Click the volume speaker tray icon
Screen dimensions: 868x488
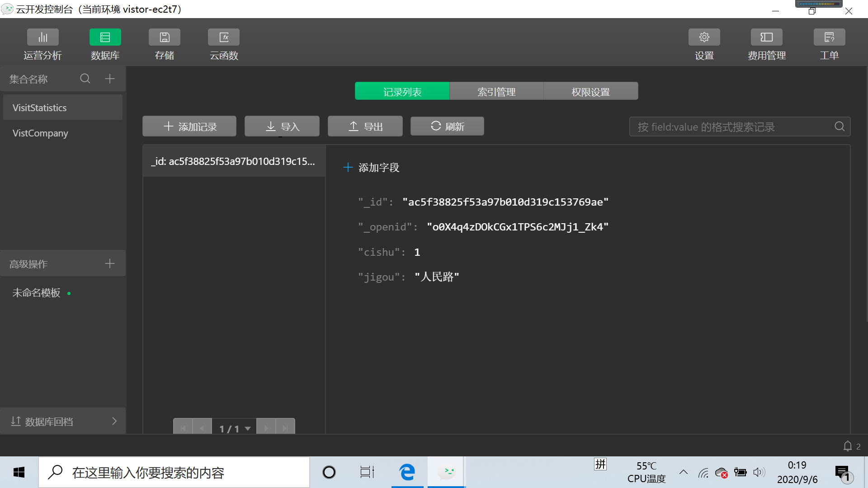click(x=759, y=473)
